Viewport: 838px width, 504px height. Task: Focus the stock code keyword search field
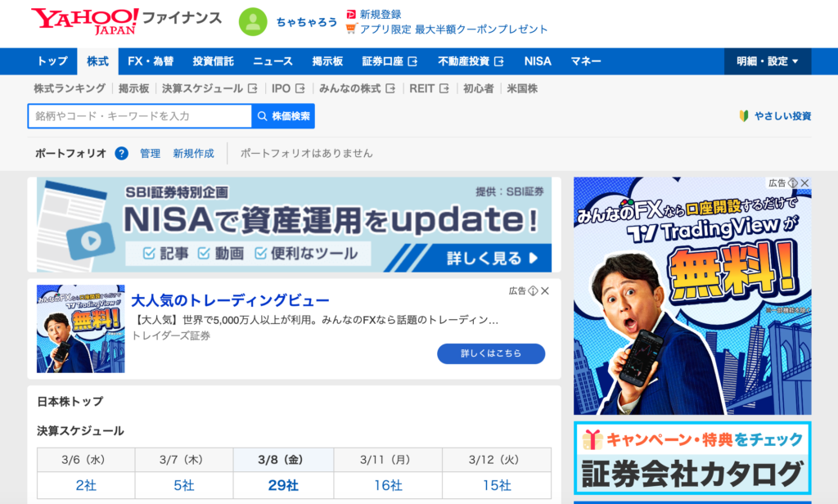(139, 116)
